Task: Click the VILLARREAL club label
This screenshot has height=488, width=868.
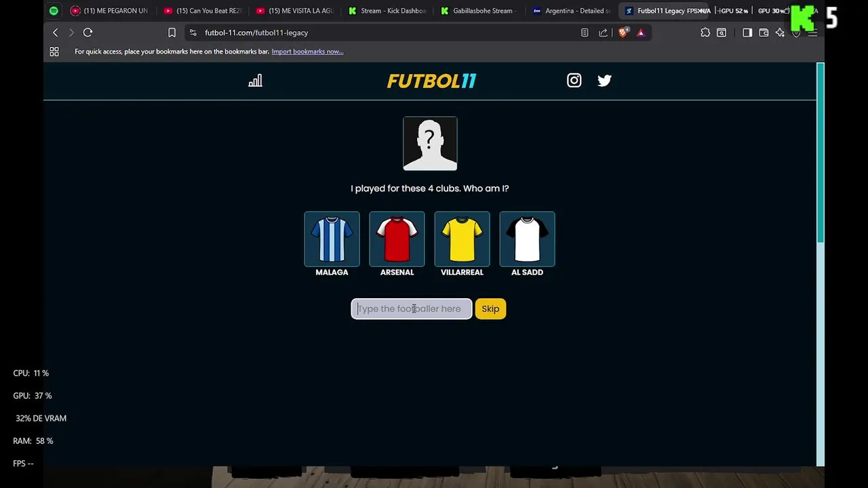Action: click(x=462, y=272)
